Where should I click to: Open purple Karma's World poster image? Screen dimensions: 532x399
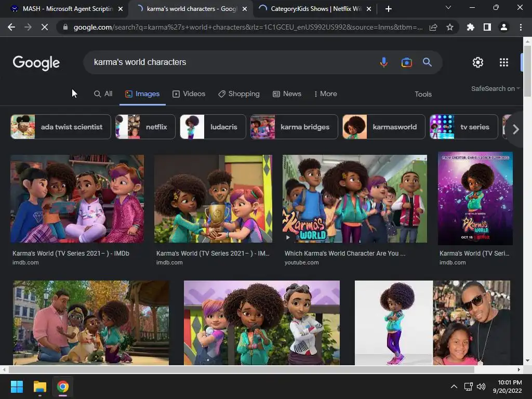pos(475,198)
